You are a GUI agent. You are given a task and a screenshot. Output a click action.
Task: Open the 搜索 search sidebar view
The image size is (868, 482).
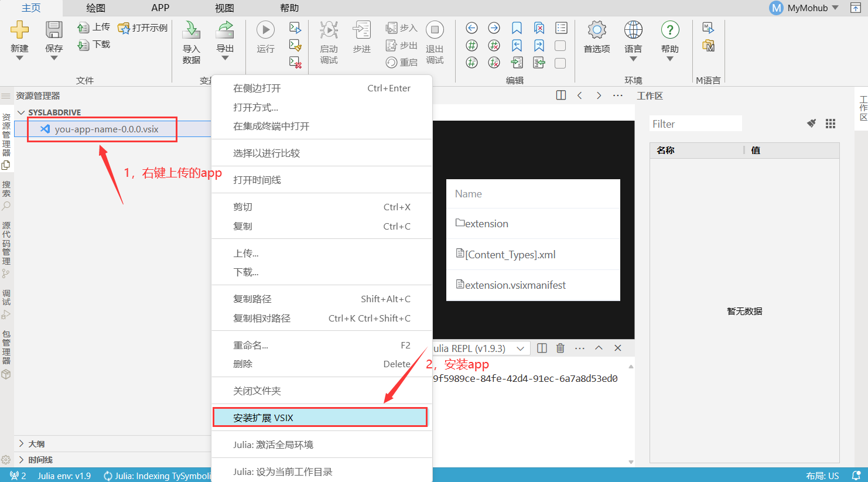(6, 196)
